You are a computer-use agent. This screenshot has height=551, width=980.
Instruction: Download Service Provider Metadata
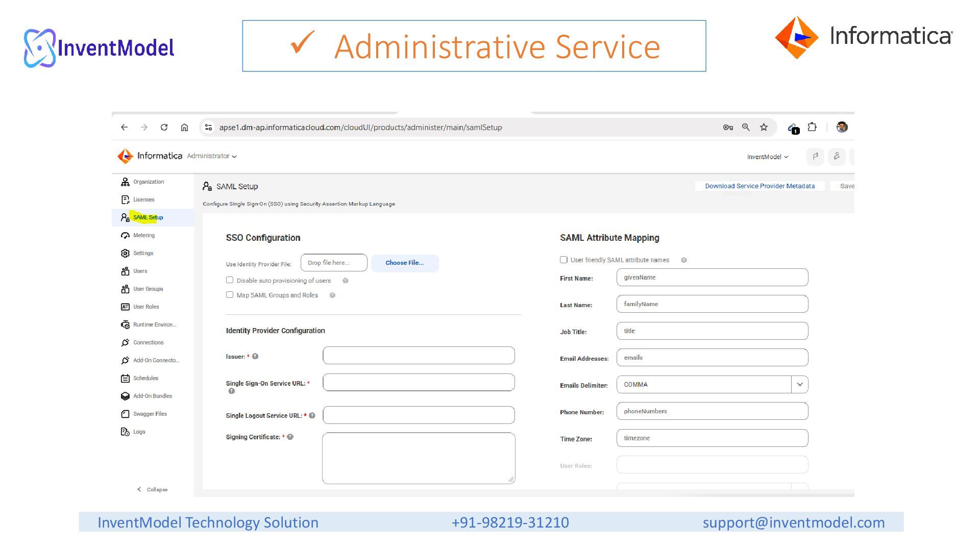pos(759,186)
